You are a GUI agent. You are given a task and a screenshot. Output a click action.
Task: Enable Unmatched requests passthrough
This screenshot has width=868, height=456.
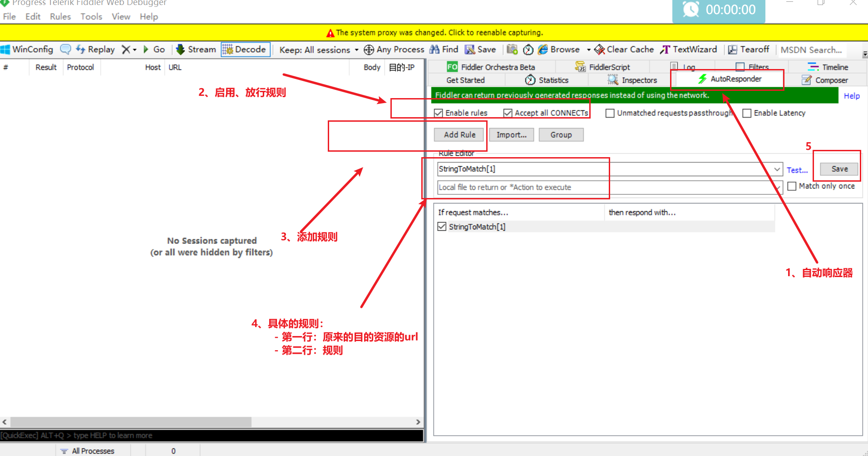point(610,113)
